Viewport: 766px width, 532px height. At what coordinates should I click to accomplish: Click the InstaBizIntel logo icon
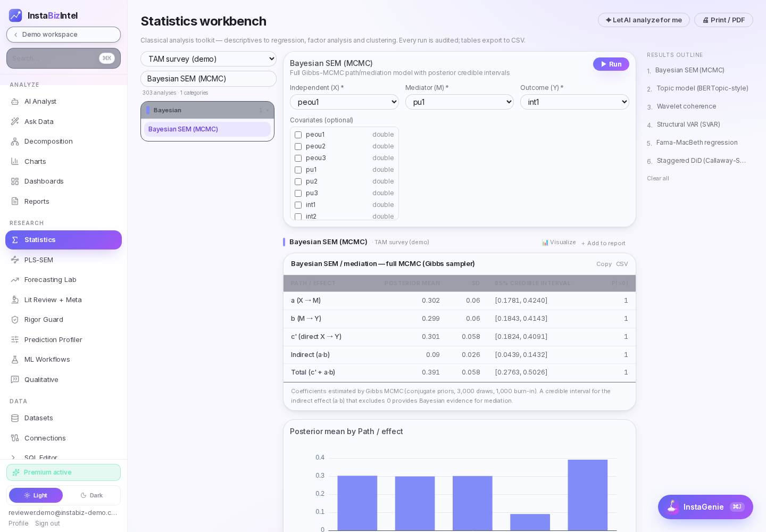click(x=15, y=15)
